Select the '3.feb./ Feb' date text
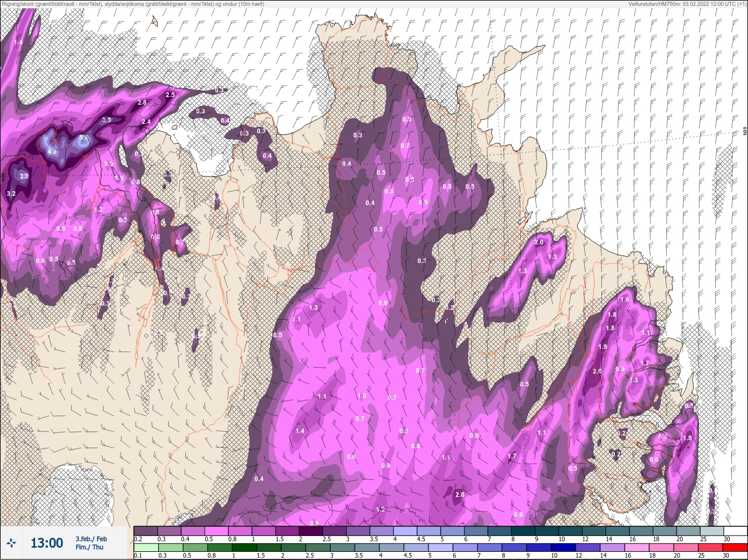The height and width of the screenshot is (560, 748). pyautogui.click(x=91, y=538)
